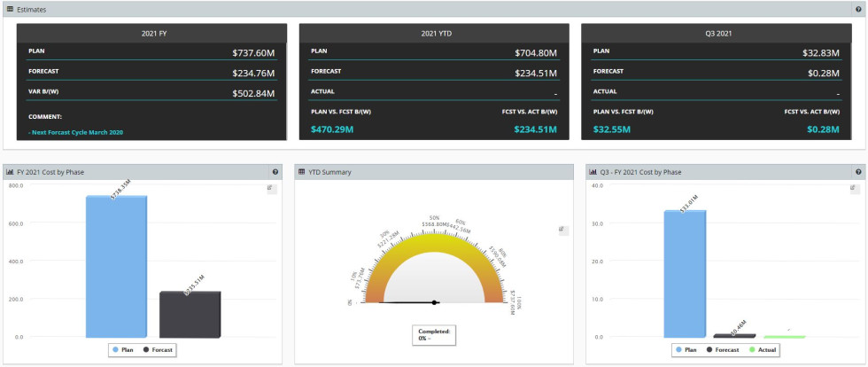The image size is (868, 367).
Task: Click the dark Forecast bar in FY 2021 chart
Action: 190,315
